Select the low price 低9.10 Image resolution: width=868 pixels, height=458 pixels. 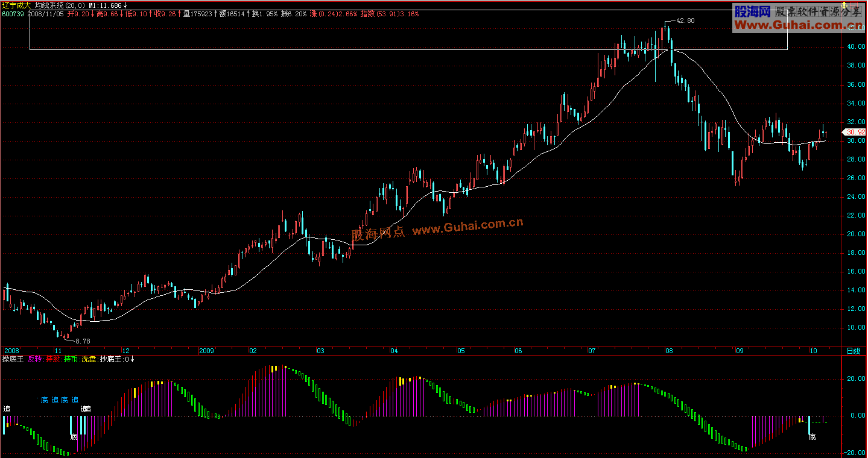pyautogui.click(x=137, y=13)
